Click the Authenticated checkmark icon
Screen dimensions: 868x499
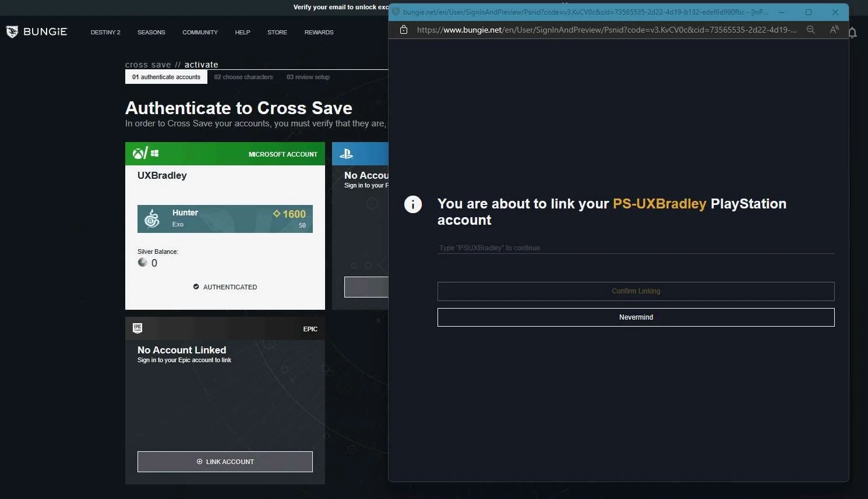pos(196,286)
